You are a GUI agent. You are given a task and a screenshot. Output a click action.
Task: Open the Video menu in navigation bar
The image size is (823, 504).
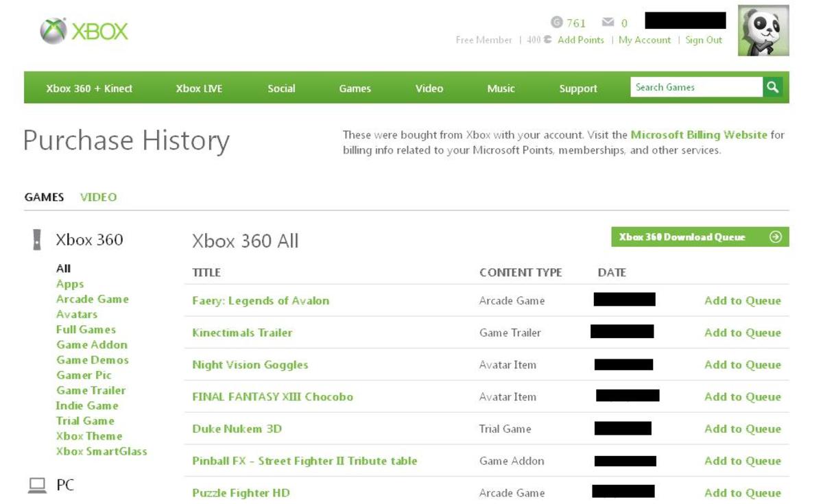[429, 88]
